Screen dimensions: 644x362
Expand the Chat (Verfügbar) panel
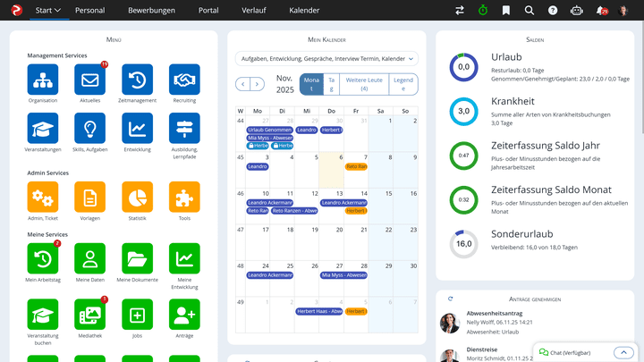(x=623, y=352)
